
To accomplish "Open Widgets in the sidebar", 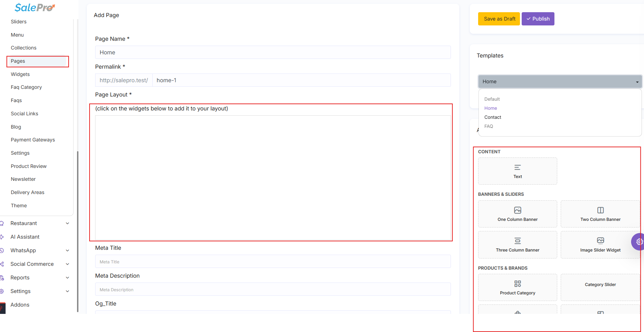I will 20,74.
